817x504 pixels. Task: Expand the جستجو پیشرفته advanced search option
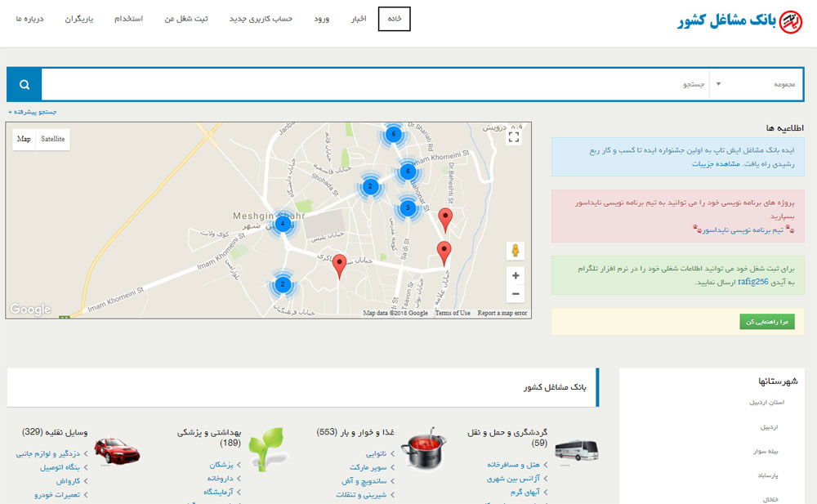click(33, 112)
